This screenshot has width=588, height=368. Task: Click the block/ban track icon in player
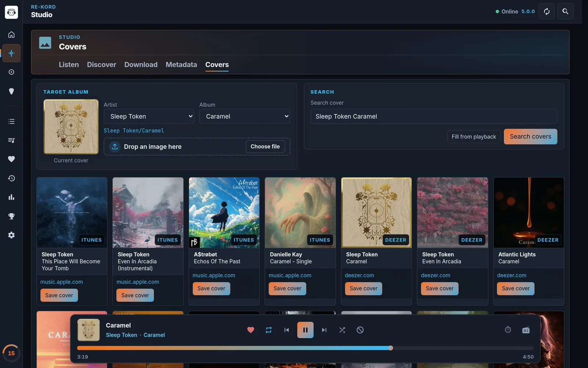[x=360, y=330]
